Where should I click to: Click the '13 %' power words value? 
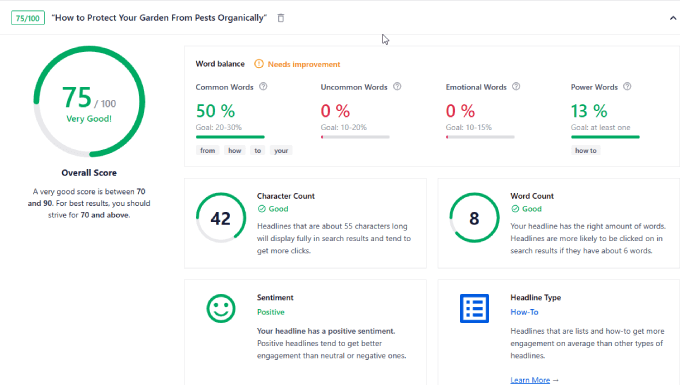click(x=589, y=111)
